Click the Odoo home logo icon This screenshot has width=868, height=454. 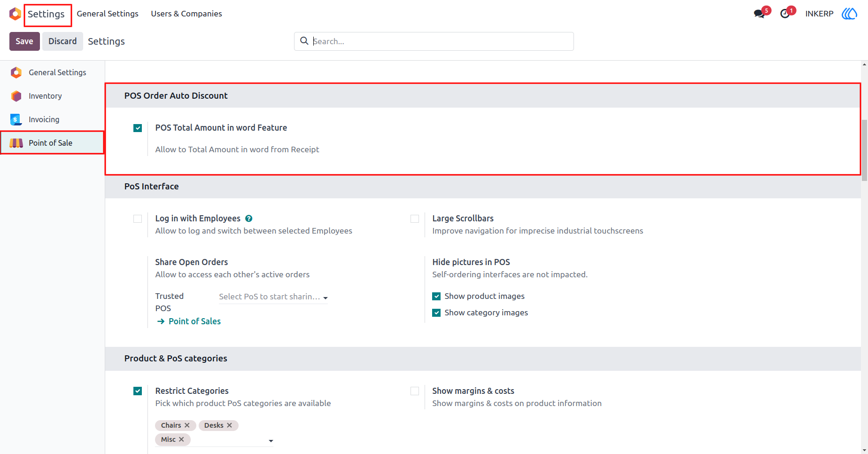tap(15, 14)
